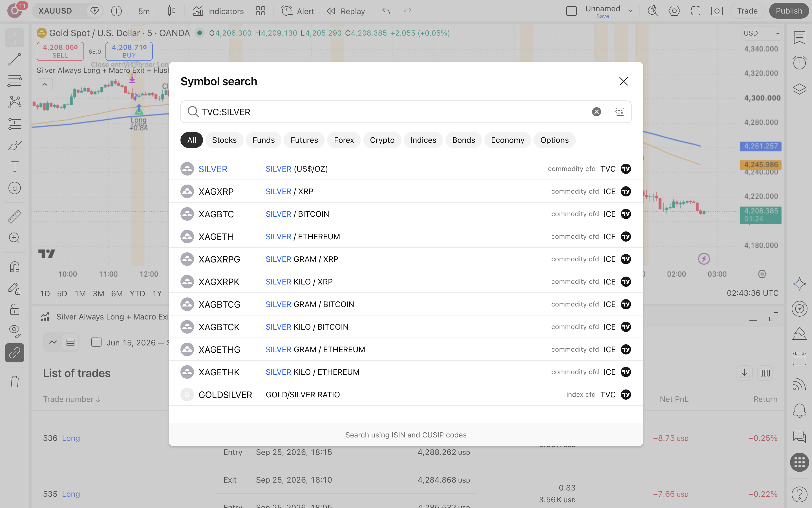Filter symbol search by Futures
Screen dimensions: 812x508
click(304, 140)
